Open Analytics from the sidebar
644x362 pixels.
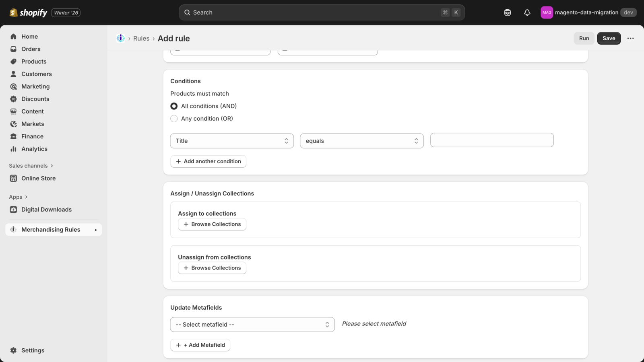tap(34, 149)
